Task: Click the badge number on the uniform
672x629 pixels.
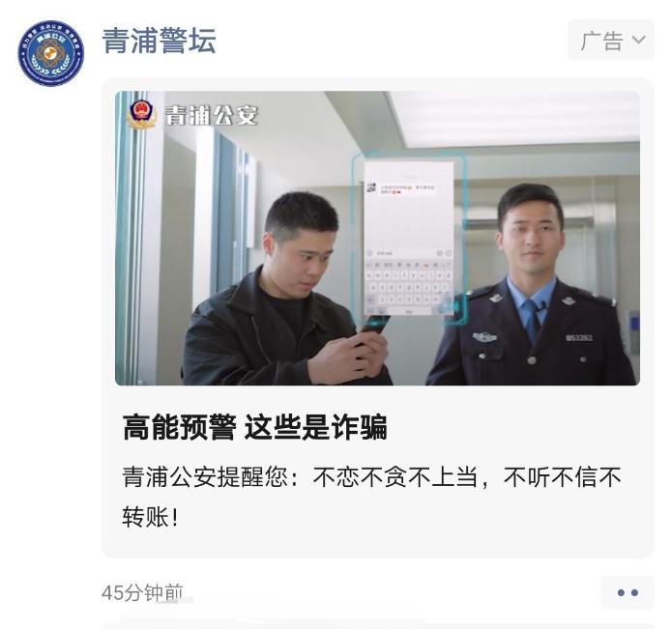Action: pyautogui.click(x=578, y=338)
